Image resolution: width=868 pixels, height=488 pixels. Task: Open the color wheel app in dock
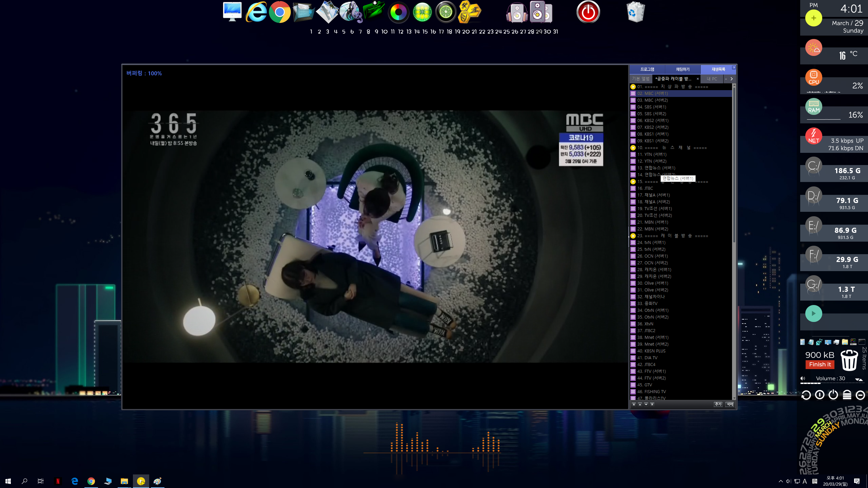[398, 13]
